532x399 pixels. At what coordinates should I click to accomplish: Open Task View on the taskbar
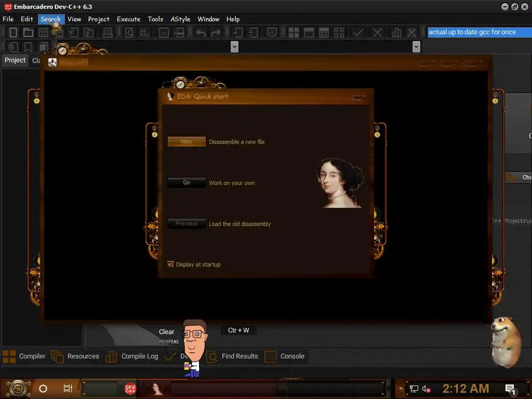pyautogui.click(x=68, y=389)
